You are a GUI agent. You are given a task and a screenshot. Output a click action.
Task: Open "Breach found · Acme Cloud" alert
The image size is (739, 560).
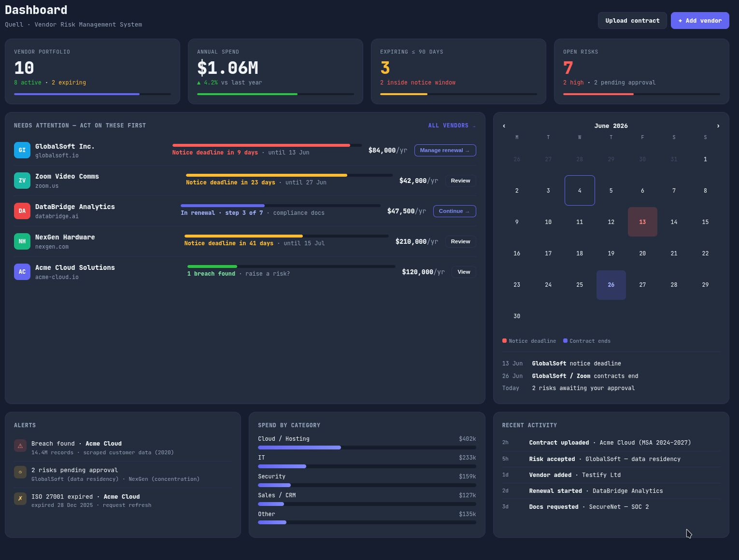click(x=123, y=448)
